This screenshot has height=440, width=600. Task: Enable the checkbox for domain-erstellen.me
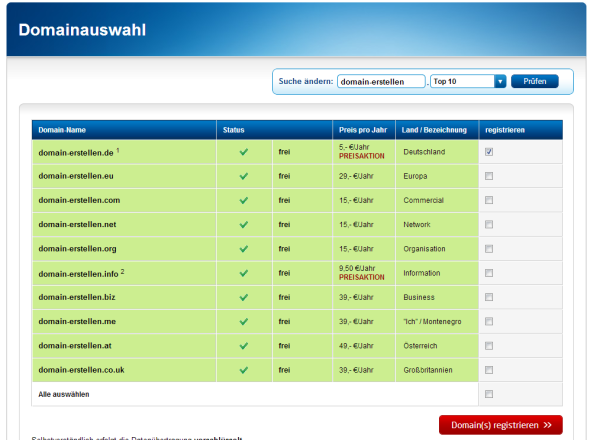pyautogui.click(x=488, y=322)
